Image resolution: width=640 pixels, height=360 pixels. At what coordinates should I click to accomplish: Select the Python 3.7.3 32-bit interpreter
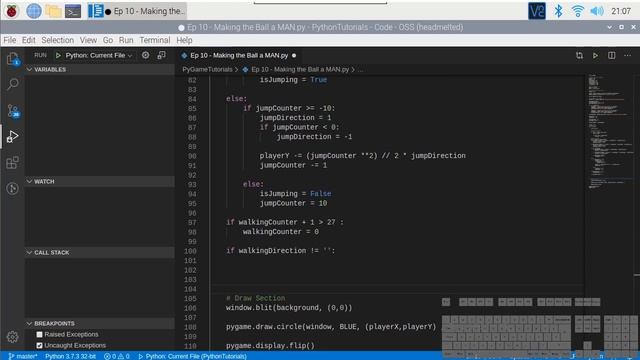point(70,356)
